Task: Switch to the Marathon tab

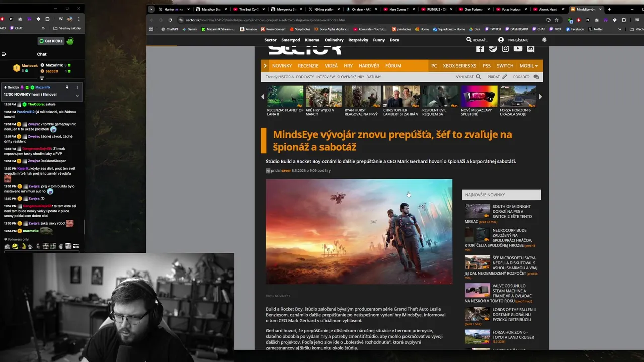Action: [x=211, y=9]
